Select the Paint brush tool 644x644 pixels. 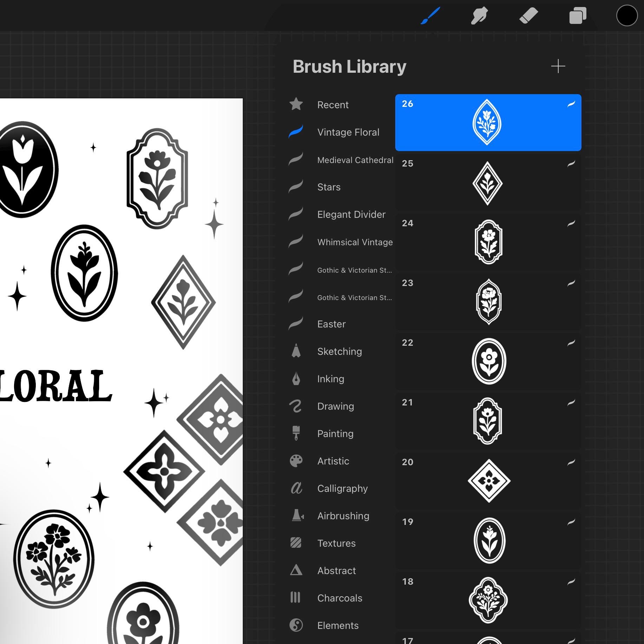point(430,16)
